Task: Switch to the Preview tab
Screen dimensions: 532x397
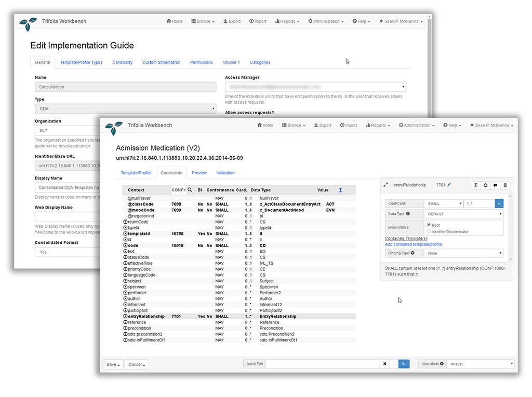Action: click(x=199, y=173)
